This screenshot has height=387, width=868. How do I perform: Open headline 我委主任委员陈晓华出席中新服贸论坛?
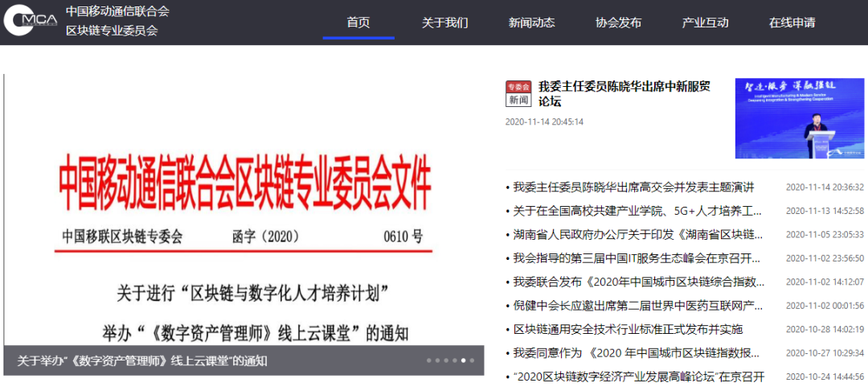coord(624,93)
